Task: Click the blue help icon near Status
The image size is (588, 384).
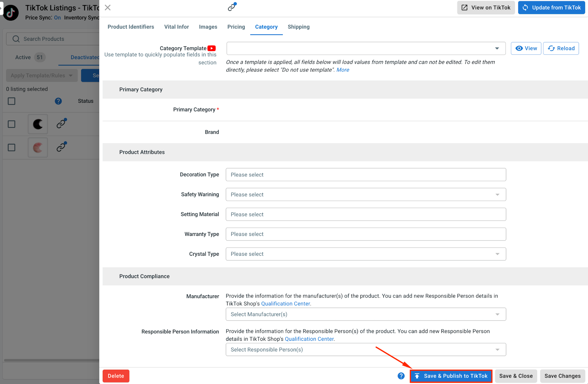Action: 58,101
